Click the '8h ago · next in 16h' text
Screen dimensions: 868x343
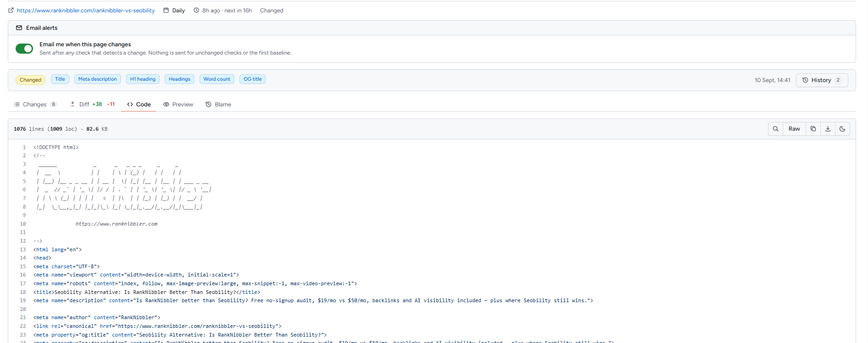pyautogui.click(x=227, y=11)
